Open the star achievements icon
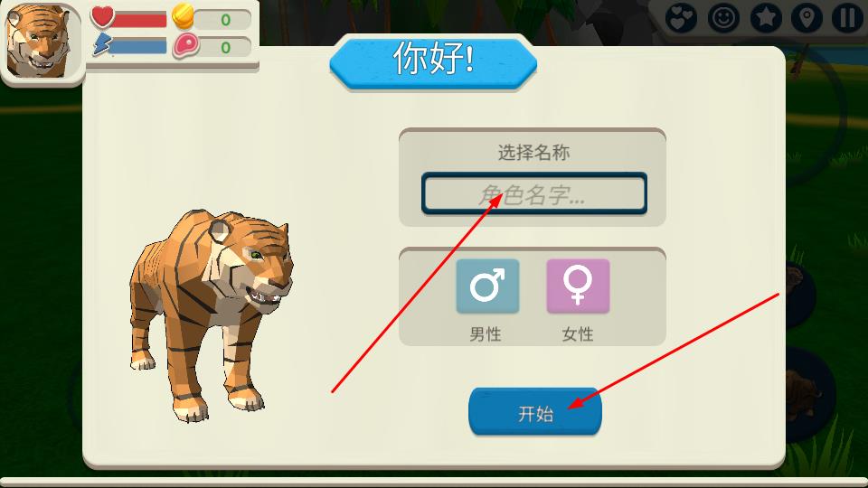868x488 pixels. coord(766,18)
